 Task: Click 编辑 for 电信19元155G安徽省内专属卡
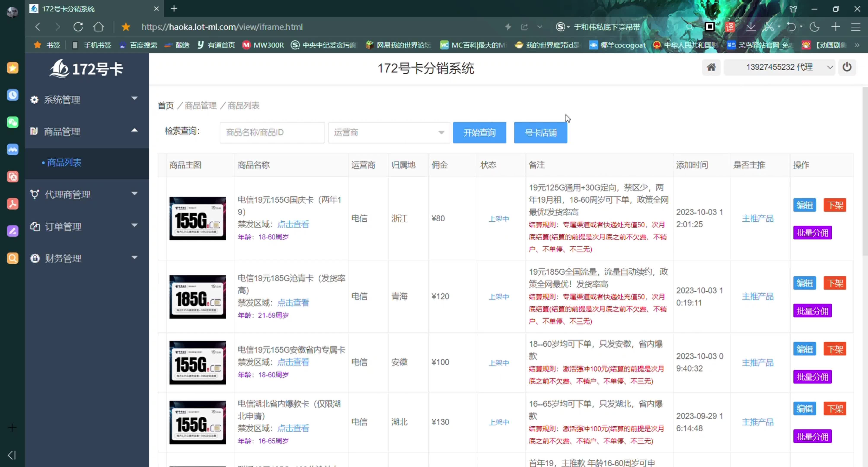804,349
